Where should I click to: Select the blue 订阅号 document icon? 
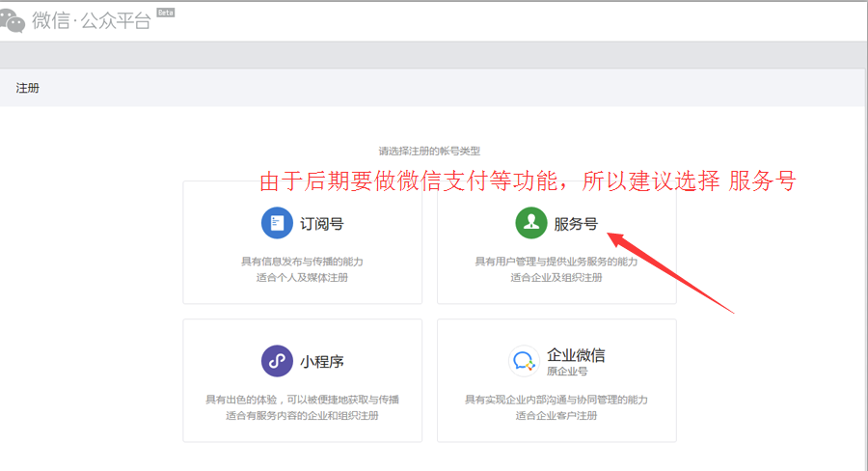click(277, 223)
